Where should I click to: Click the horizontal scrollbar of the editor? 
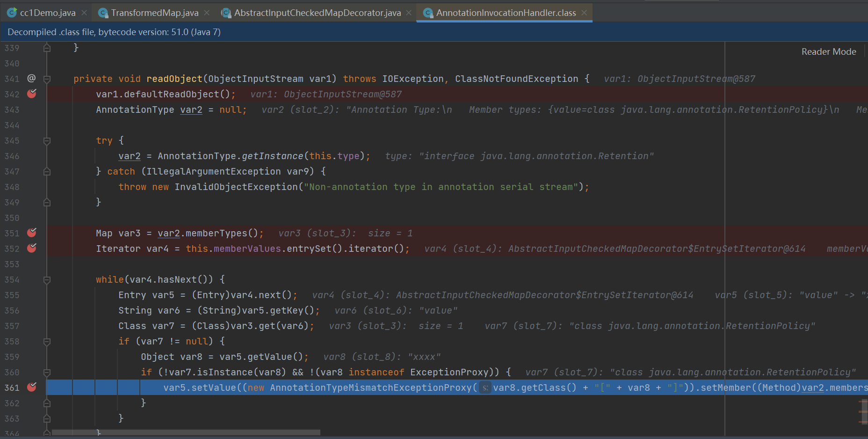click(x=186, y=432)
